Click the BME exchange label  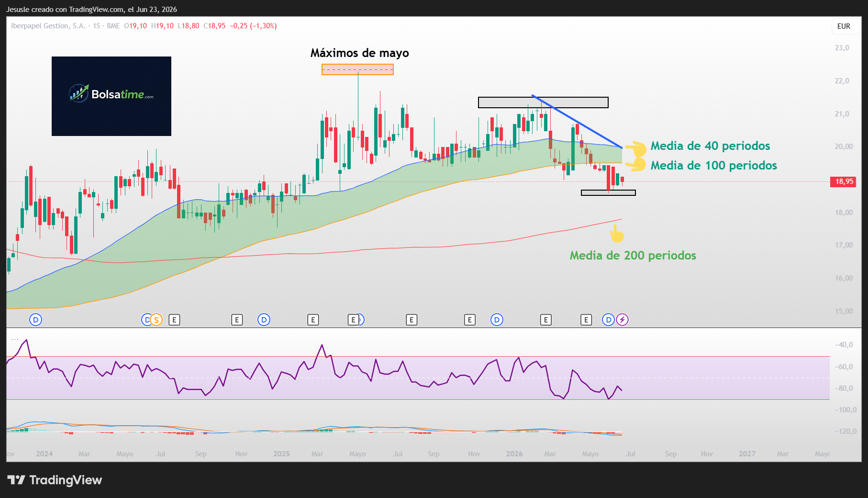pos(113,26)
